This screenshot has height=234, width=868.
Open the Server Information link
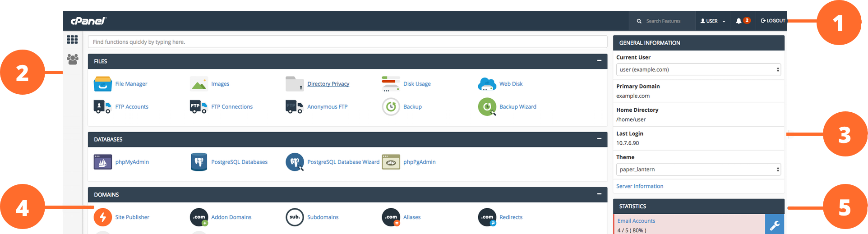(640, 186)
